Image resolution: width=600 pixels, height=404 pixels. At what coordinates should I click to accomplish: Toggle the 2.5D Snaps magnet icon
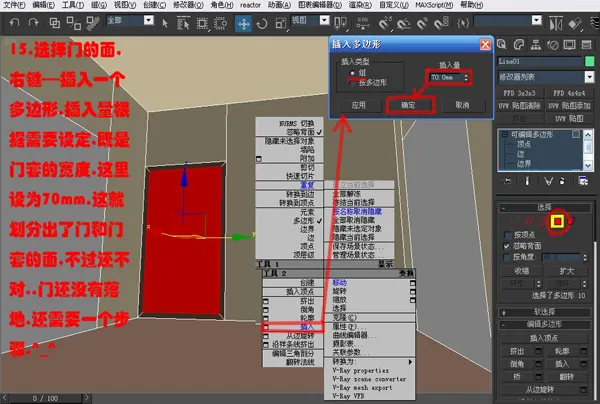point(385,24)
